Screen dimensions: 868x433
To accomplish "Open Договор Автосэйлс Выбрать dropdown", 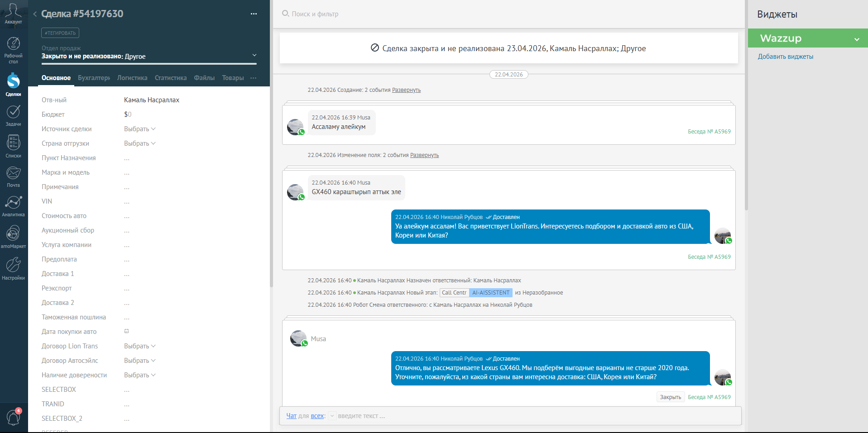I will (x=139, y=361).
